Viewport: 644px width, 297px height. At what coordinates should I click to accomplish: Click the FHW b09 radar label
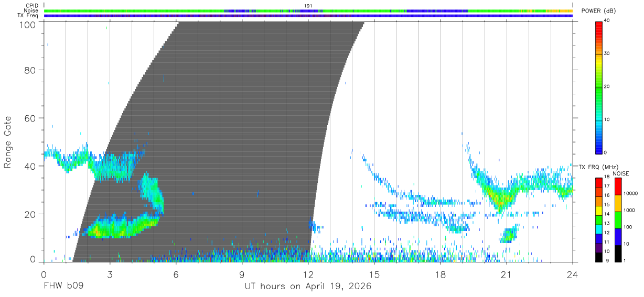click(63, 287)
